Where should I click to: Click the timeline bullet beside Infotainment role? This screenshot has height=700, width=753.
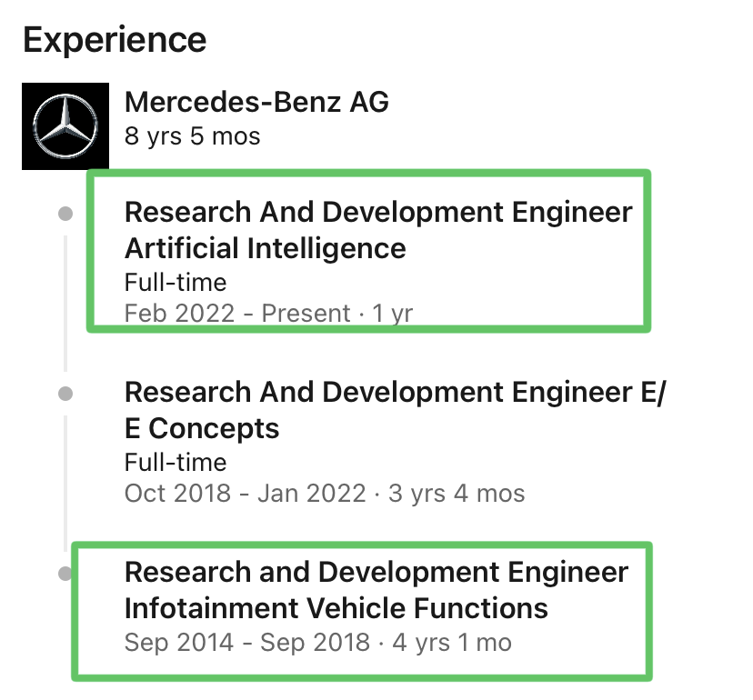tap(65, 574)
